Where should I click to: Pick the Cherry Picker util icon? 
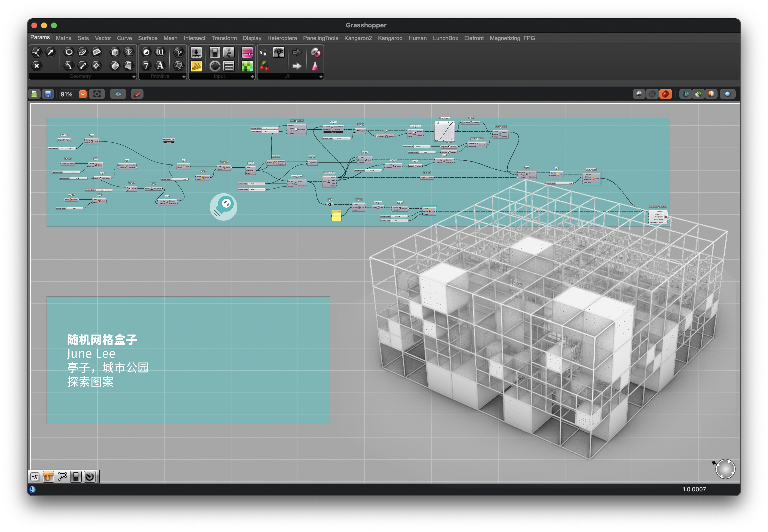pos(264,66)
